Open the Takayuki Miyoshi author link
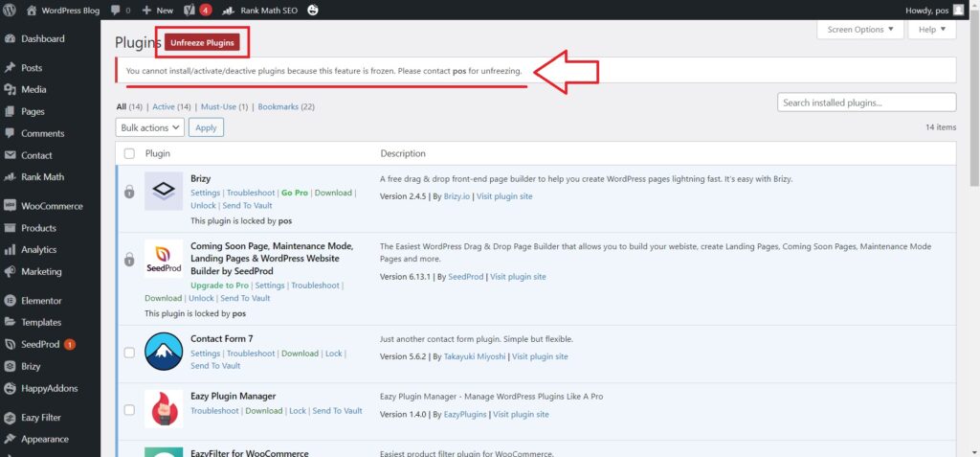This screenshot has height=457, width=980. 475,356
